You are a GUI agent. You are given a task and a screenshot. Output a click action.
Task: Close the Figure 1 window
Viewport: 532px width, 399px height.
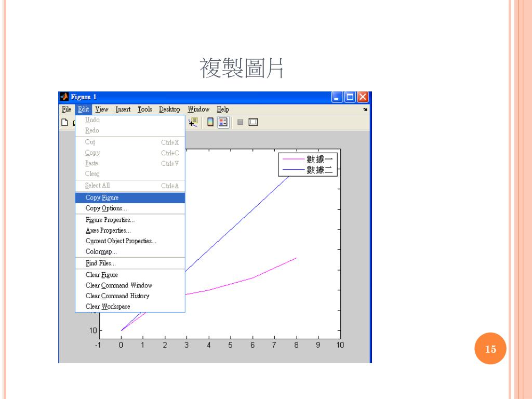tap(363, 97)
